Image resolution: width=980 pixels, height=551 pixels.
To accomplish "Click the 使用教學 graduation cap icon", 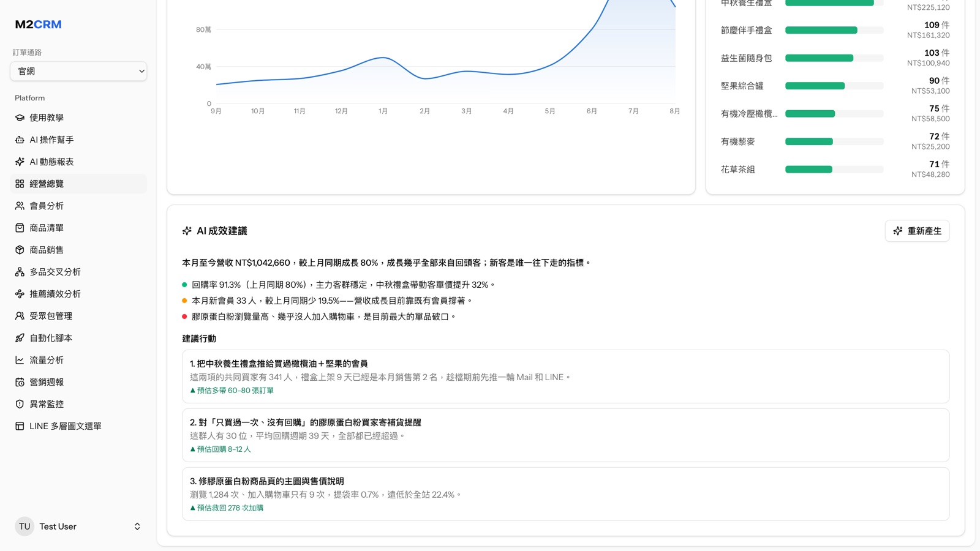I will pos(20,118).
